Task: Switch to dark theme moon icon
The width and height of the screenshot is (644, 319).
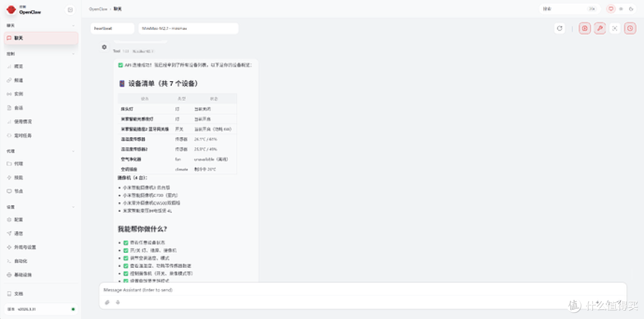Action: click(x=631, y=8)
